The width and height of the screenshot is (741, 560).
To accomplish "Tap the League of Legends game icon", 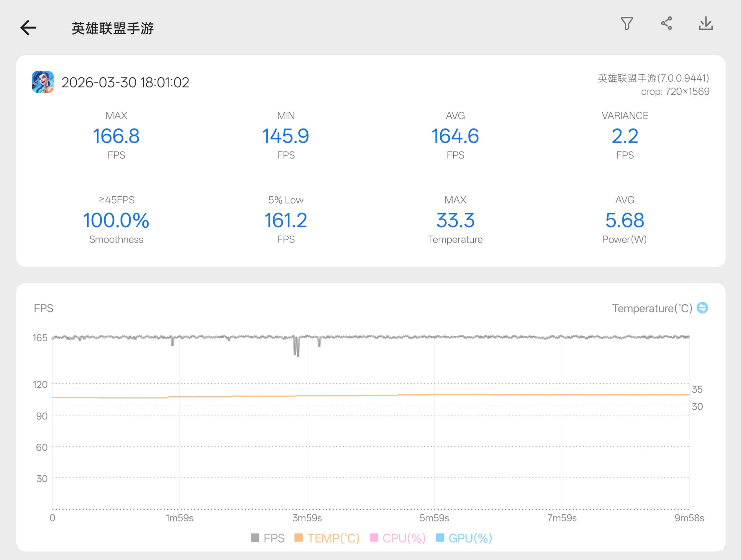I will [x=43, y=82].
